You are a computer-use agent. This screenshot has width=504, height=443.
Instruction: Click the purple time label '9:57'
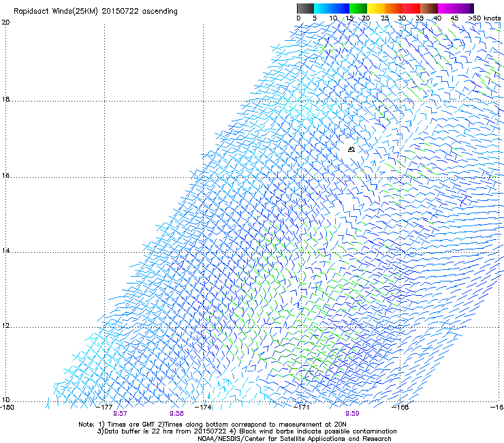(120, 414)
